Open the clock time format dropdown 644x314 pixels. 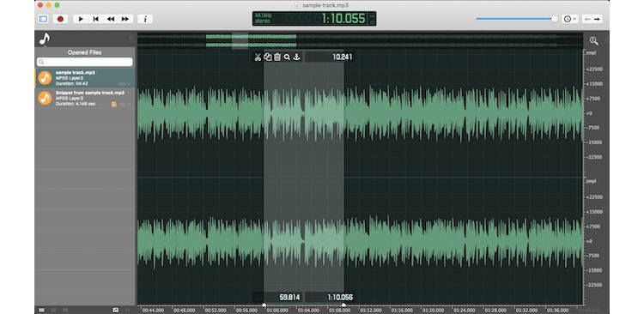pos(569,19)
